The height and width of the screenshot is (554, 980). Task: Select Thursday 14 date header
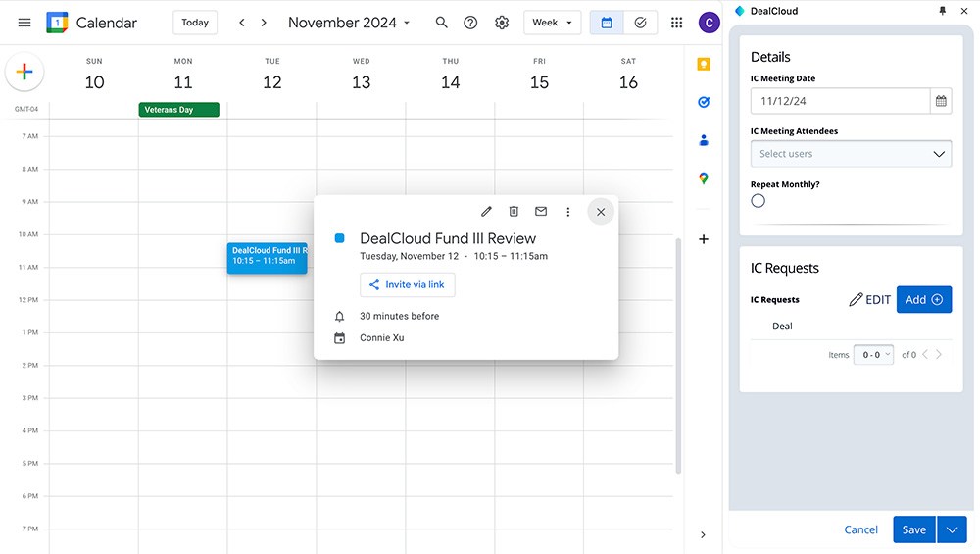pos(450,76)
